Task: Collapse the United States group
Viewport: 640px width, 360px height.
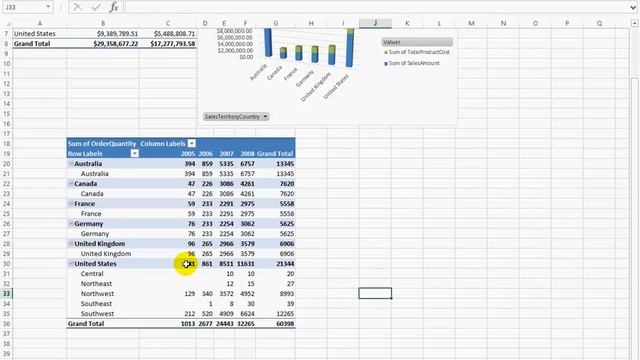Action: click(x=71, y=263)
